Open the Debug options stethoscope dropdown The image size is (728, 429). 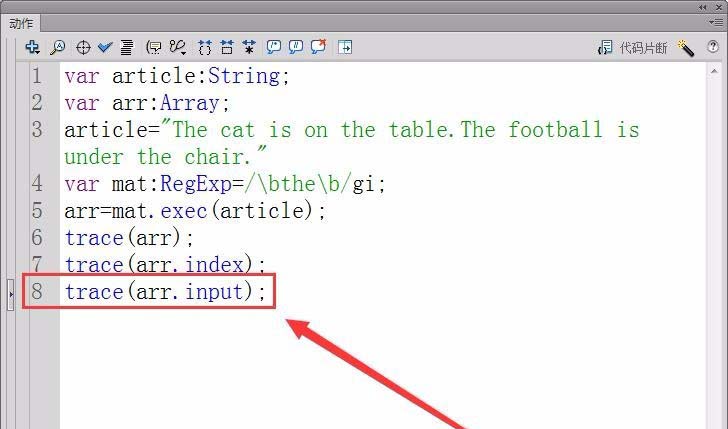pyautogui.click(x=178, y=47)
